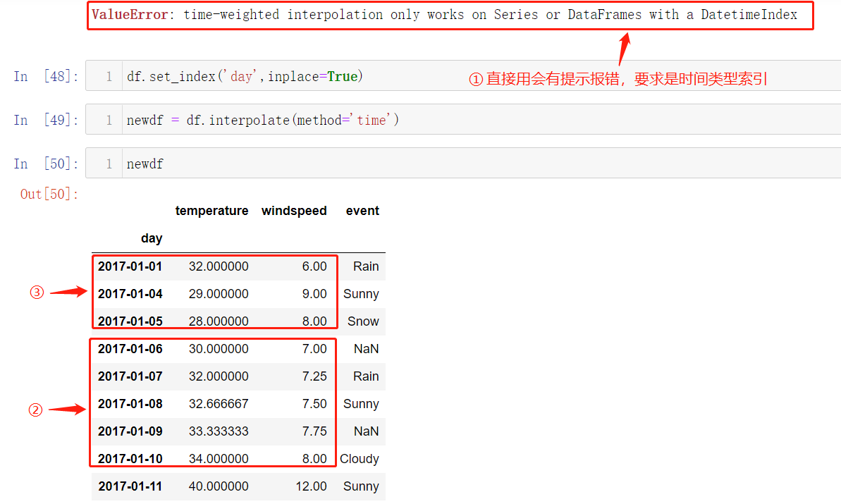Click index cell 2017-01-08
Viewport: 841px width, 504px height.
[x=130, y=404]
